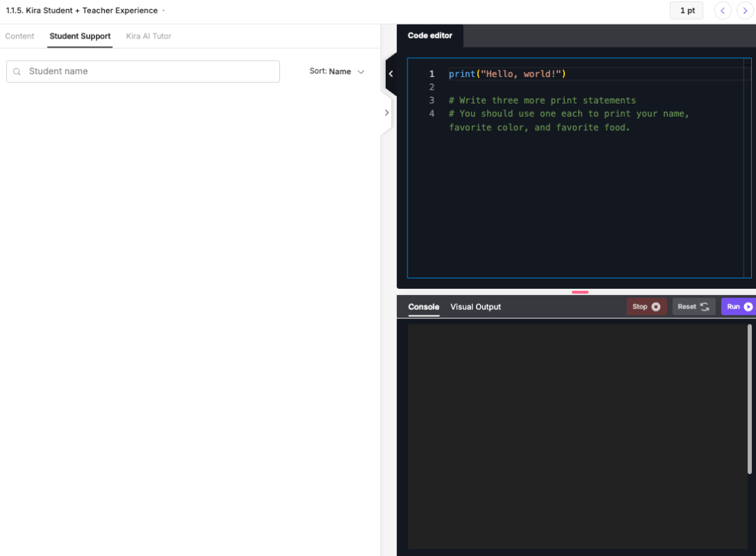This screenshot has width=756, height=556.
Task: Run the code with the Run button
Action: click(738, 306)
